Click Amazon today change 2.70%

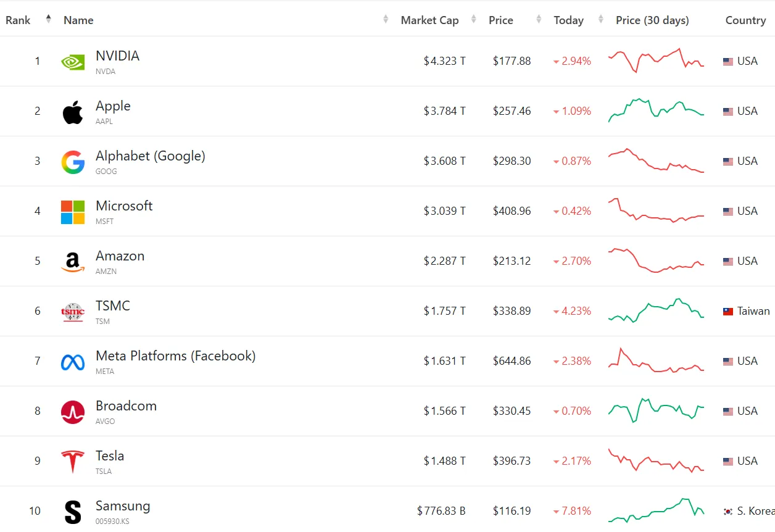tap(572, 261)
